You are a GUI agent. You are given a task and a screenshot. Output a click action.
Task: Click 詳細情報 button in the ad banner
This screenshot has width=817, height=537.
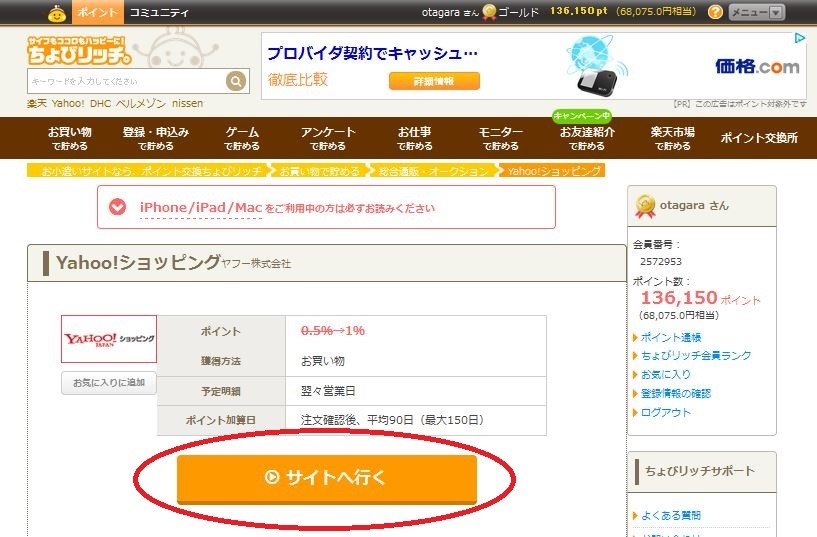[434, 81]
